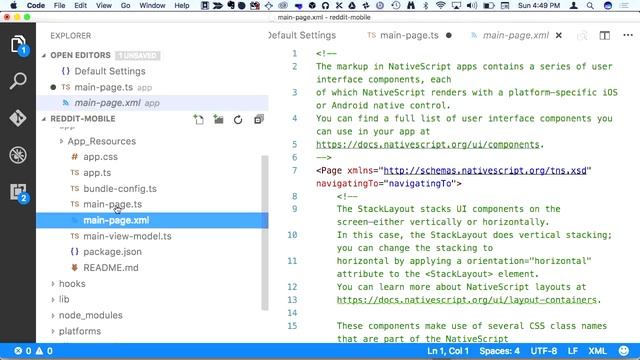Click the Bluetooth icon in menu bar
The height and width of the screenshot is (360, 640).
coord(425,5)
